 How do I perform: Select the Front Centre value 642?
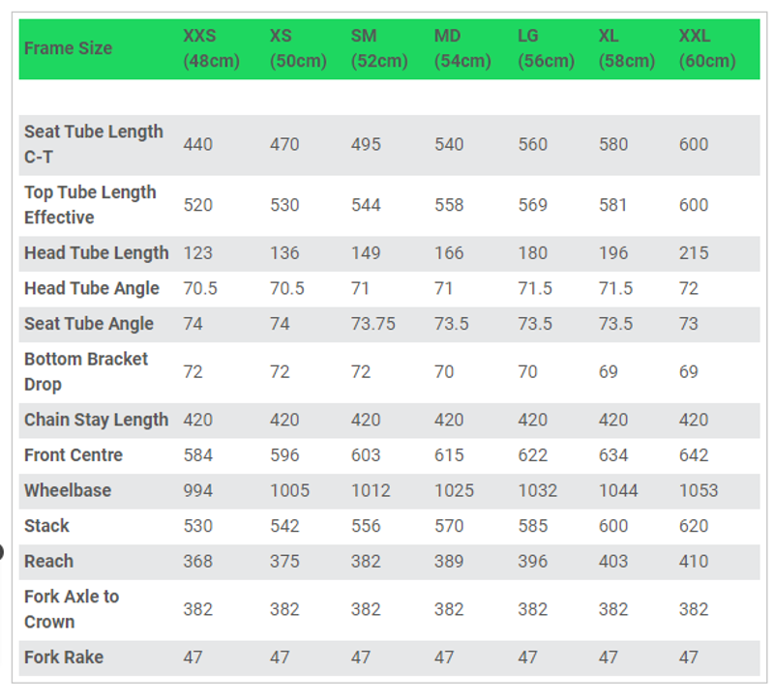694,455
